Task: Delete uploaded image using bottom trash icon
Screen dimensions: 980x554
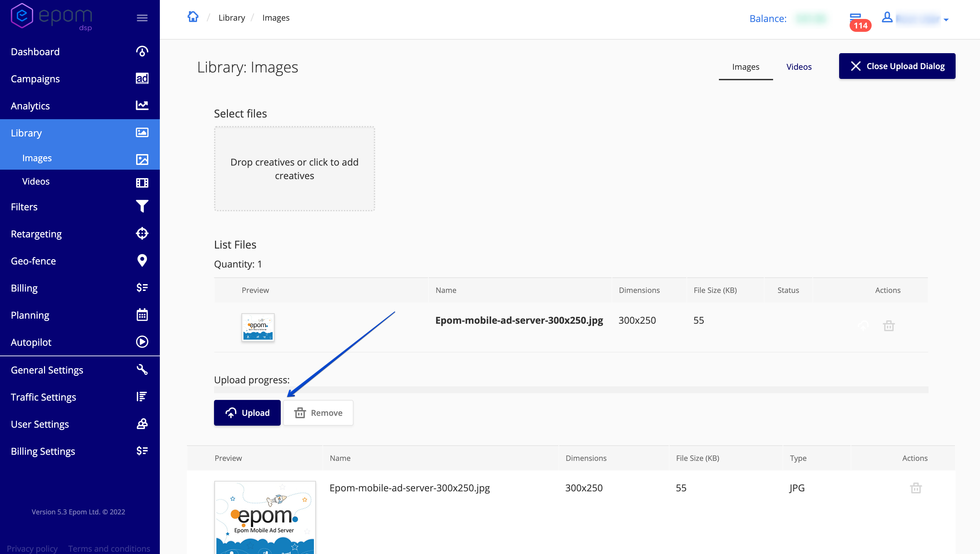Action: (915, 488)
